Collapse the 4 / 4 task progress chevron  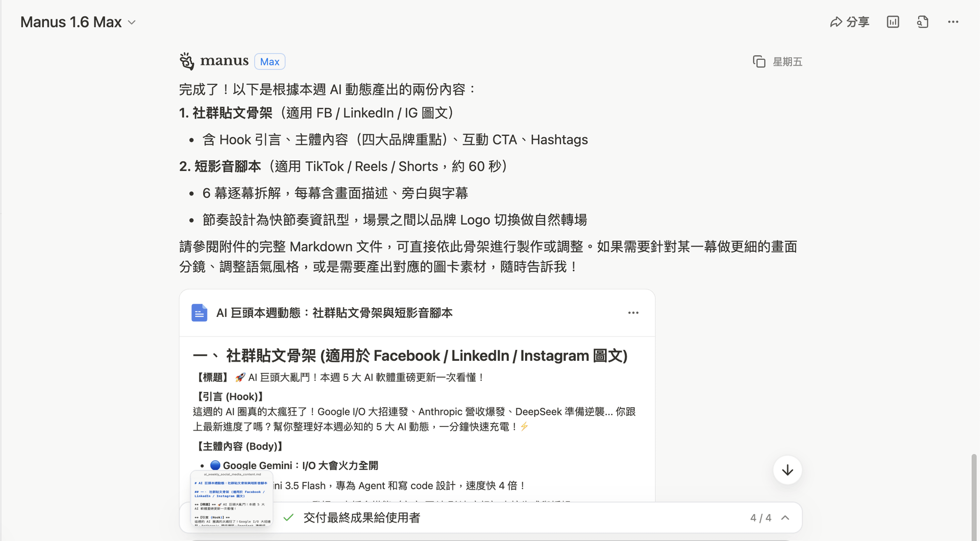pos(786,518)
